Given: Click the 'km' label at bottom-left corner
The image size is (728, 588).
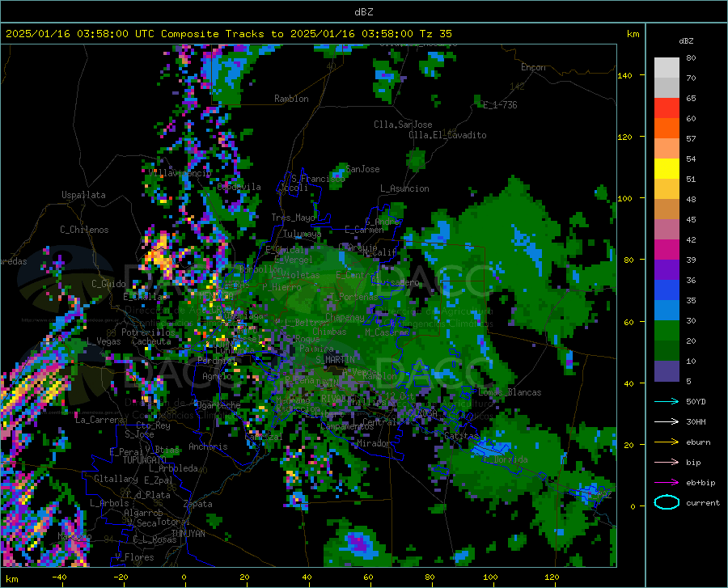Looking at the screenshot, I should point(11,579).
